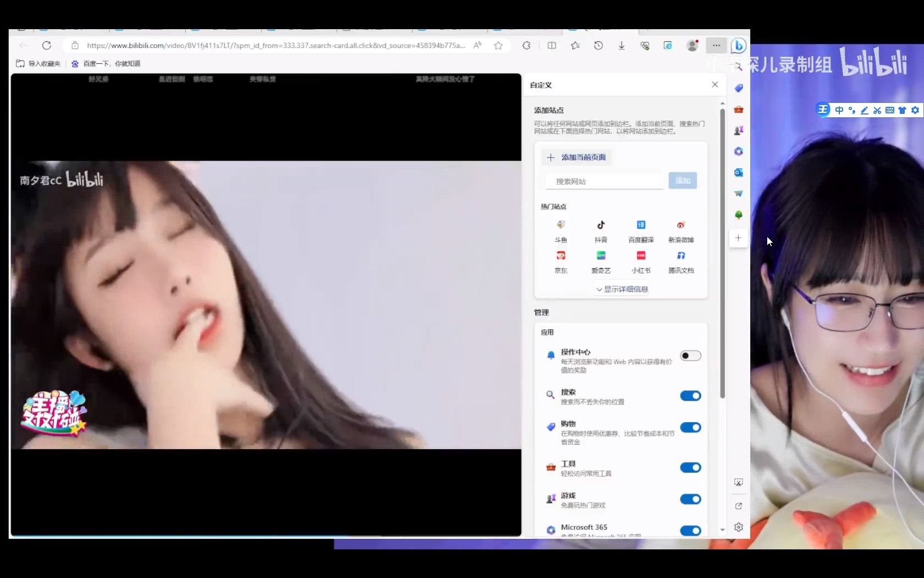Open sidebar Drop paper plane icon
924x578 pixels.
[739, 194]
